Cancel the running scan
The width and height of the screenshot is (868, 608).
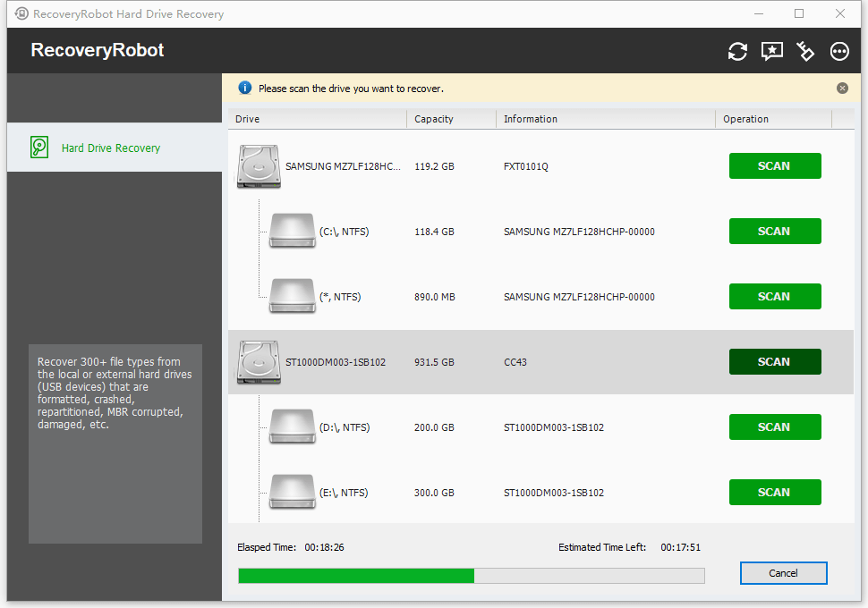pos(783,573)
